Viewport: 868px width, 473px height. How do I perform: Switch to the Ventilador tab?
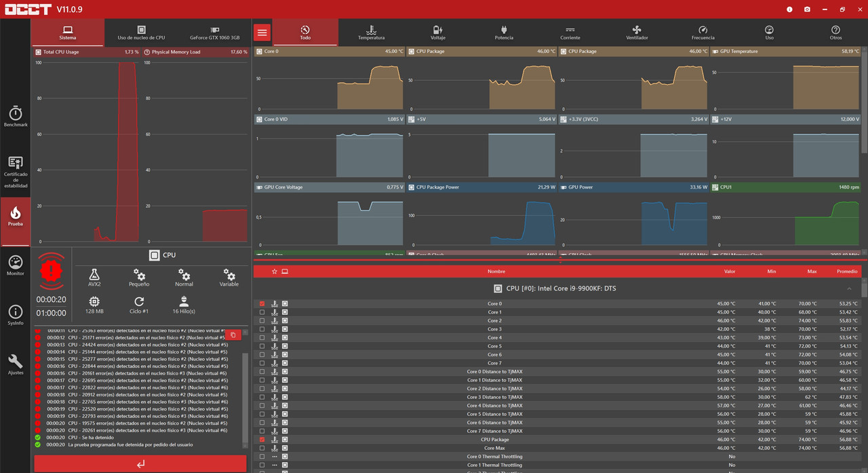click(x=637, y=33)
